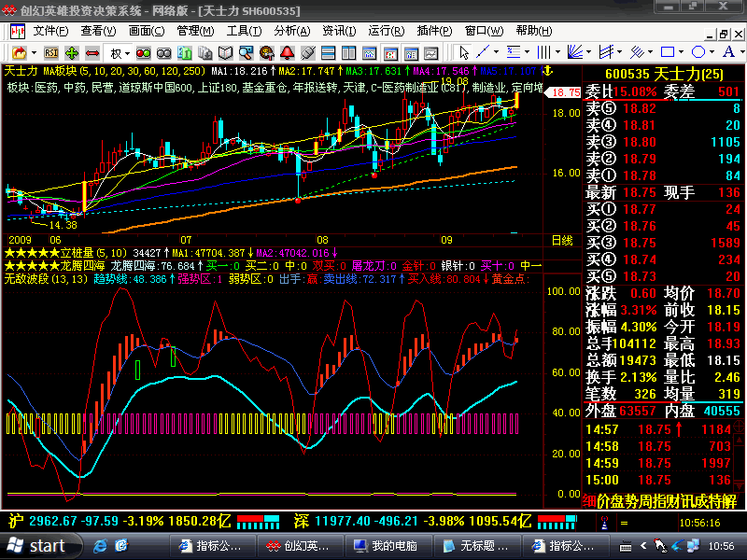Click the 买③ 18.75 order row

coord(663,243)
